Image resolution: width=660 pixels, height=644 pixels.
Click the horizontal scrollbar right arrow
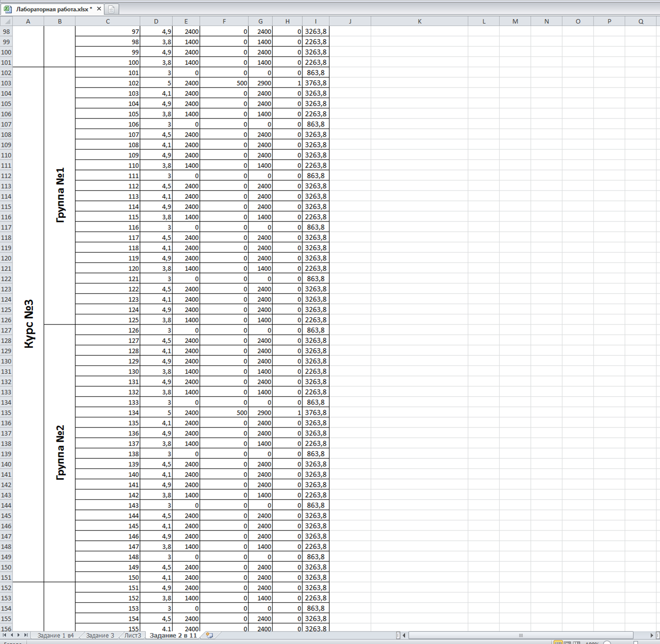[652, 635]
